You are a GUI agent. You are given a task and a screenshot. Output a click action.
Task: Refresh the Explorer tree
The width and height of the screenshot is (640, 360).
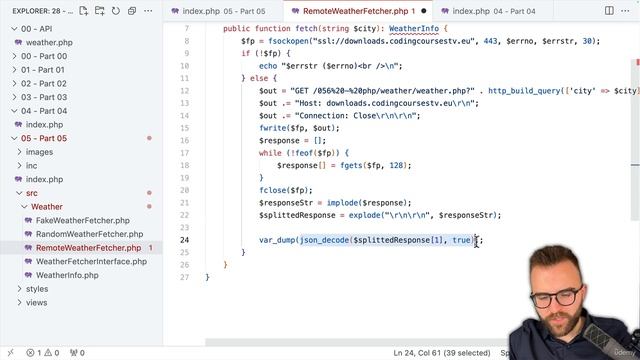coord(116,11)
